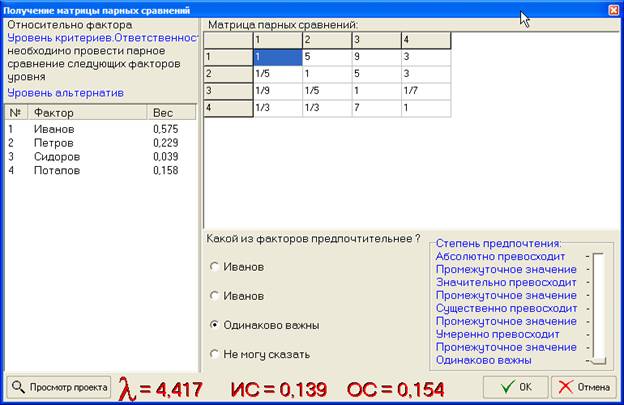Click the ОС = 0,154 value
The image size is (624, 405).
(396, 389)
